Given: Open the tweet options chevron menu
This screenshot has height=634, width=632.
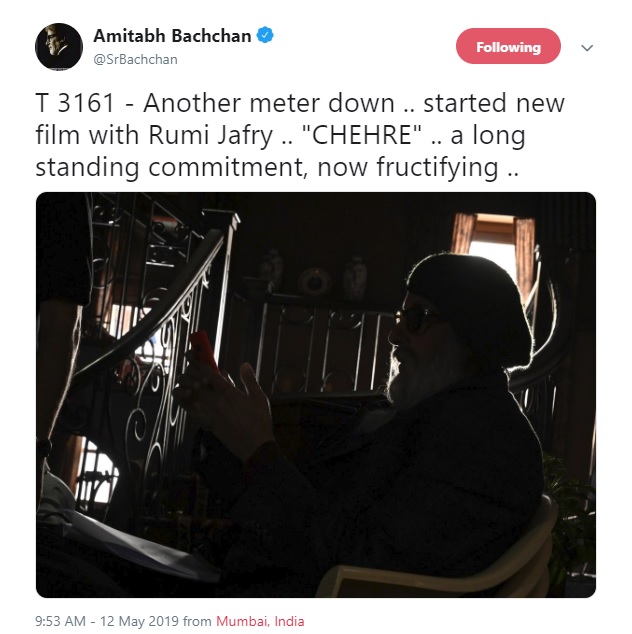Looking at the screenshot, I should point(587,48).
